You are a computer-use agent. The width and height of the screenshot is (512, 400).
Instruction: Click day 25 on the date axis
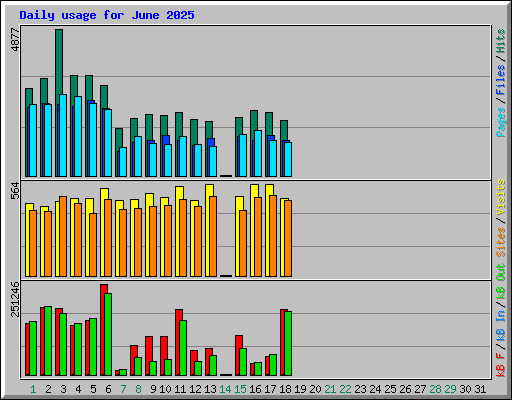tap(390, 389)
